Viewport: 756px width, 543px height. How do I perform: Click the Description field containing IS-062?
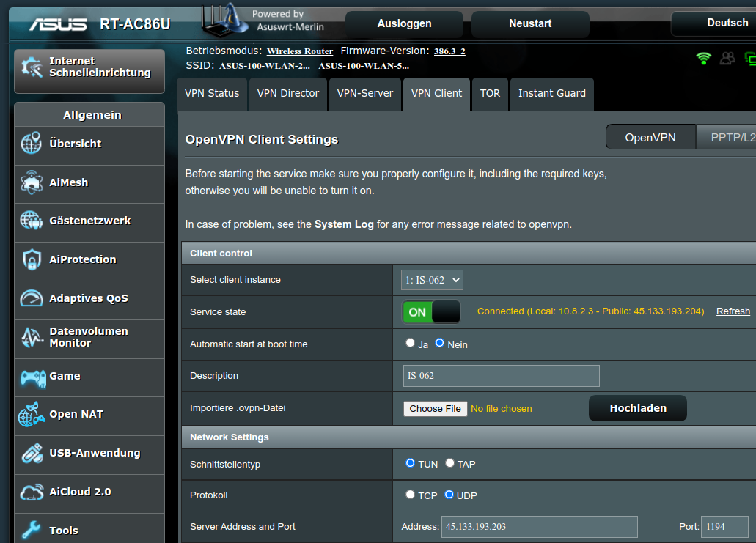click(x=502, y=376)
